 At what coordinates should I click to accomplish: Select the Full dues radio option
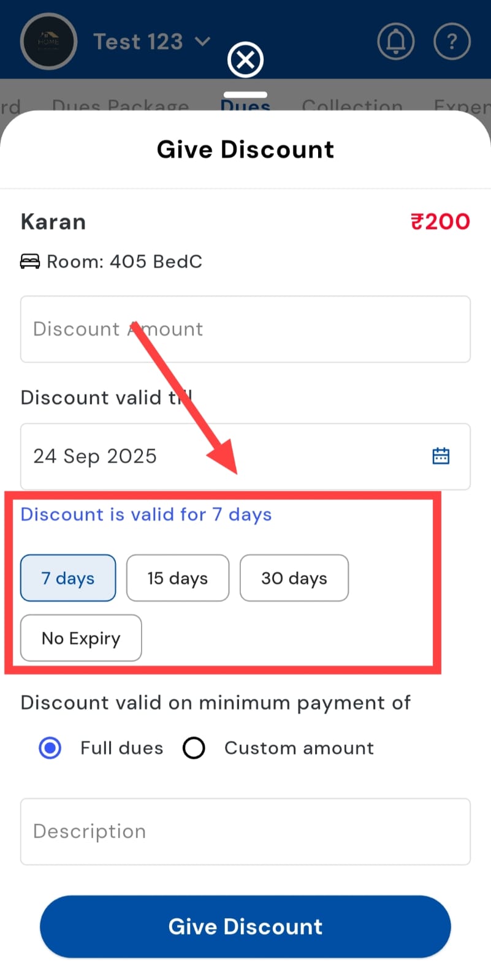(50, 748)
